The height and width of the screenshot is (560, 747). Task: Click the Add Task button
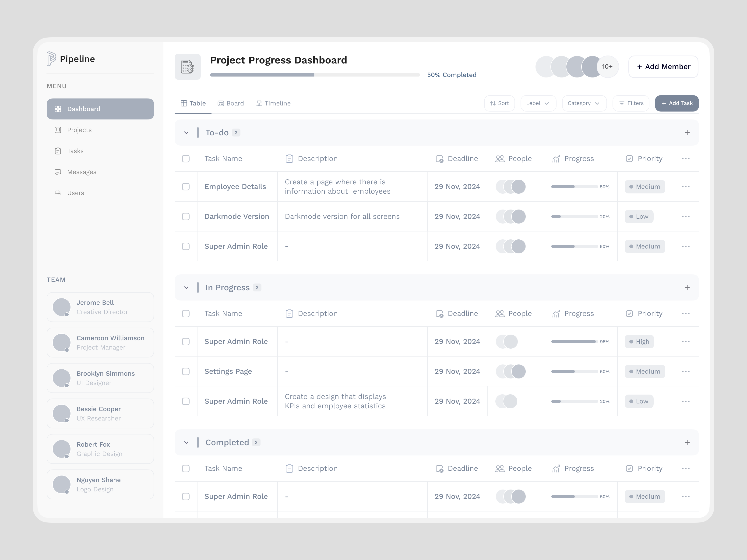(x=677, y=103)
